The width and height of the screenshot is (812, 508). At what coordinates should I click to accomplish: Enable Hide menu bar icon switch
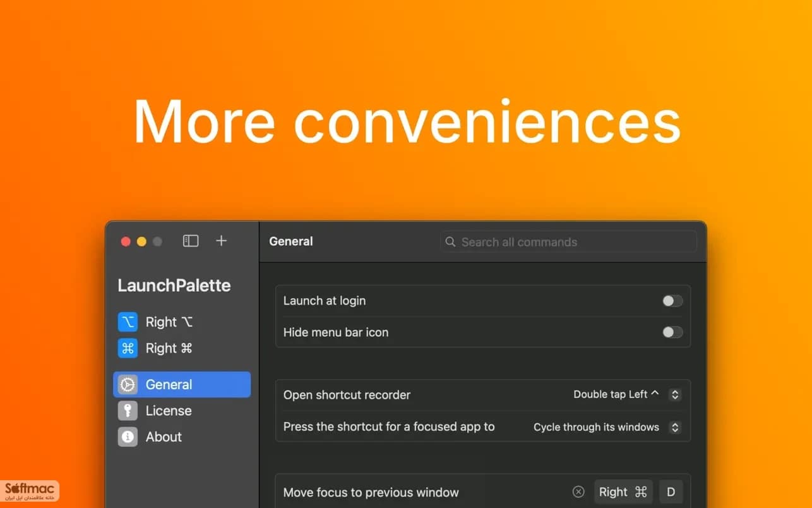672,332
